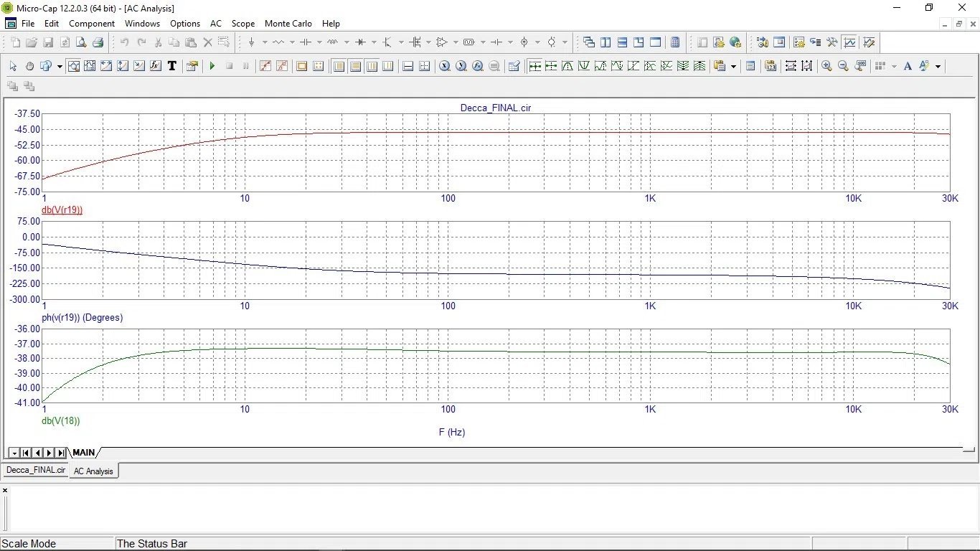Image resolution: width=980 pixels, height=551 pixels.
Task: Print using the printer icon
Action: (98, 42)
